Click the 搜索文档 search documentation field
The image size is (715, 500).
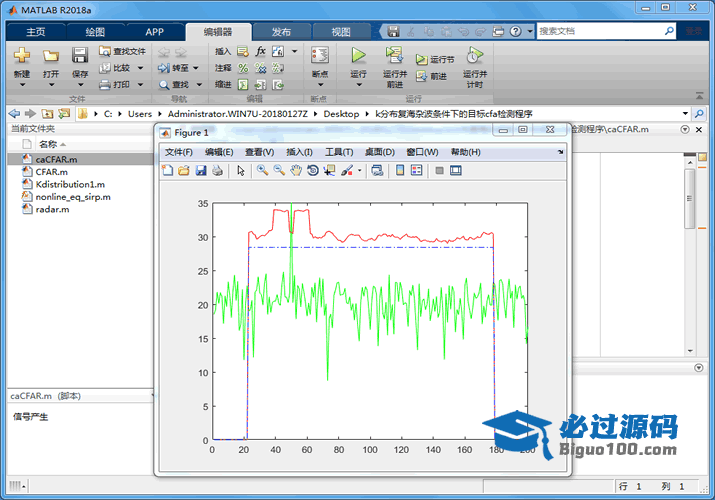pos(606,31)
